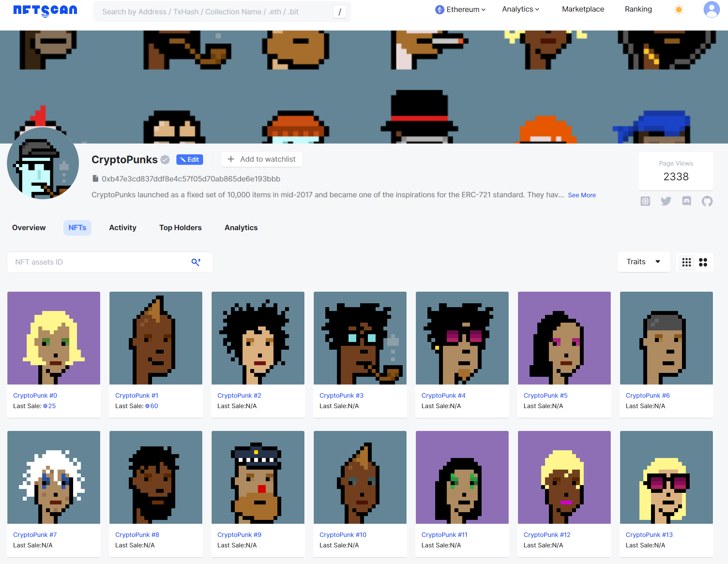Open the CryptoPunks GitHub link
728x564 pixels.
click(x=707, y=201)
